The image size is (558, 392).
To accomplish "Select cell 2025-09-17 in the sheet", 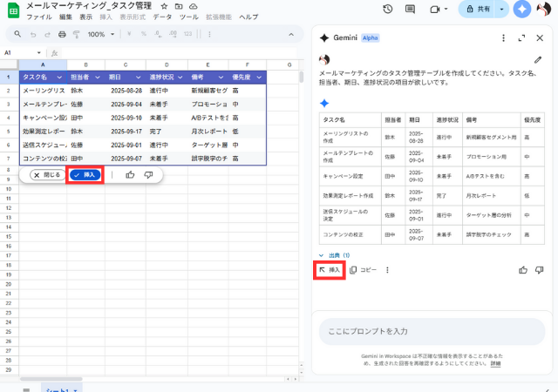I will click(x=126, y=132).
